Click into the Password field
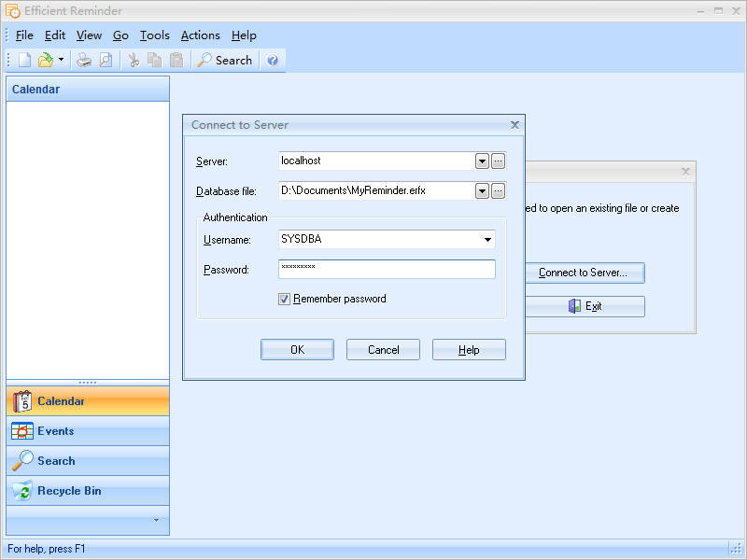Screen dimensions: 747x560 [x=387, y=270]
